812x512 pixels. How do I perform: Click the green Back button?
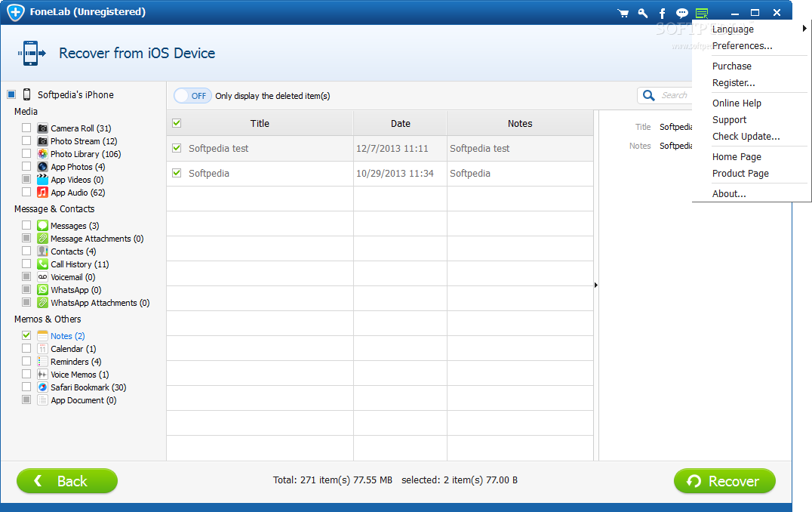pos(67,481)
